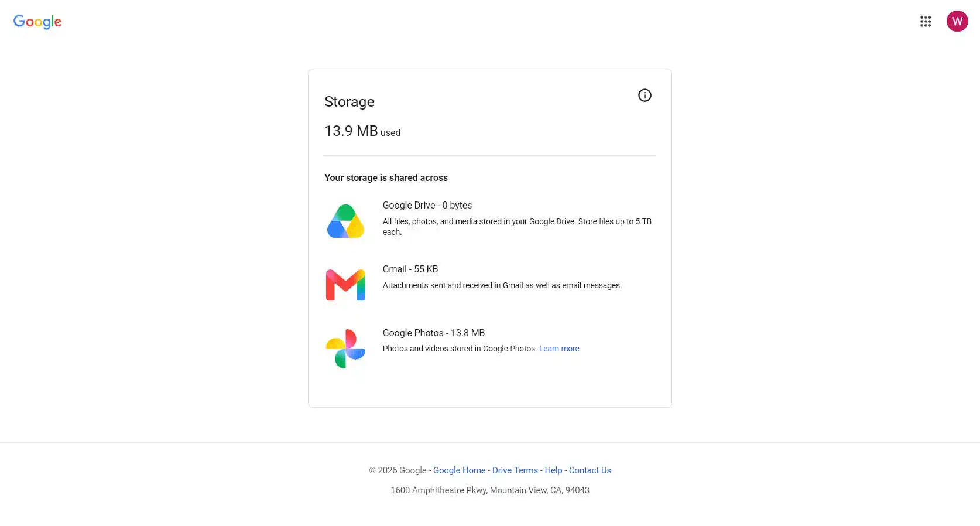This screenshot has width=980, height=526.
Task: Click the Storage title
Action: coord(349,102)
